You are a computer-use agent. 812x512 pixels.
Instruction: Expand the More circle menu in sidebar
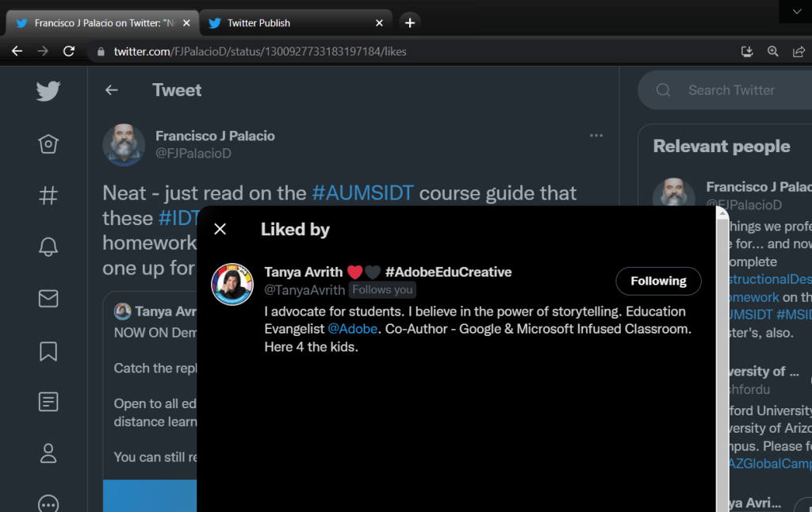pos(48,502)
